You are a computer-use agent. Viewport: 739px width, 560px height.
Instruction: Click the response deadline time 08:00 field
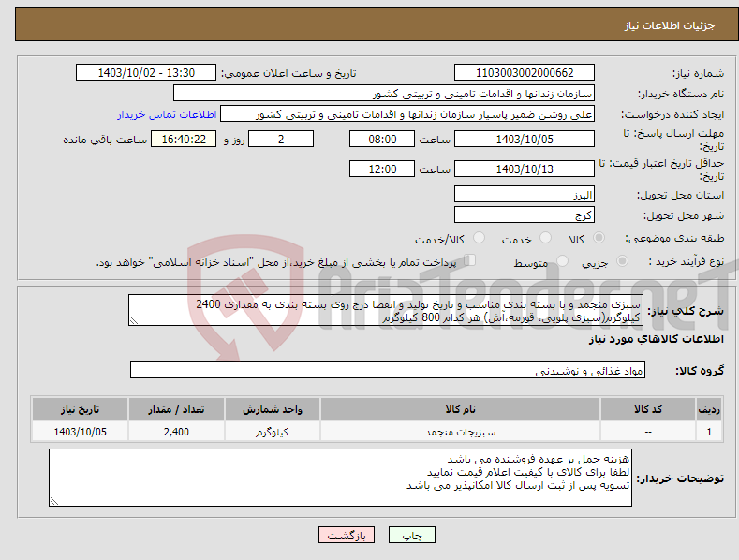pyautogui.click(x=382, y=139)
